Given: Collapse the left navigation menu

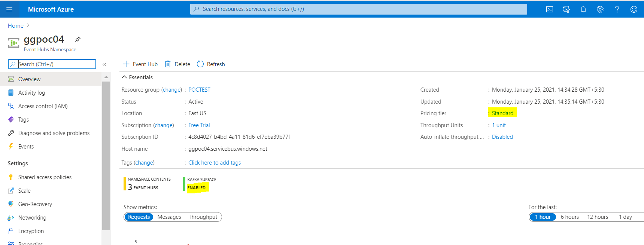Looking at the screenshot, I should 104,64.
